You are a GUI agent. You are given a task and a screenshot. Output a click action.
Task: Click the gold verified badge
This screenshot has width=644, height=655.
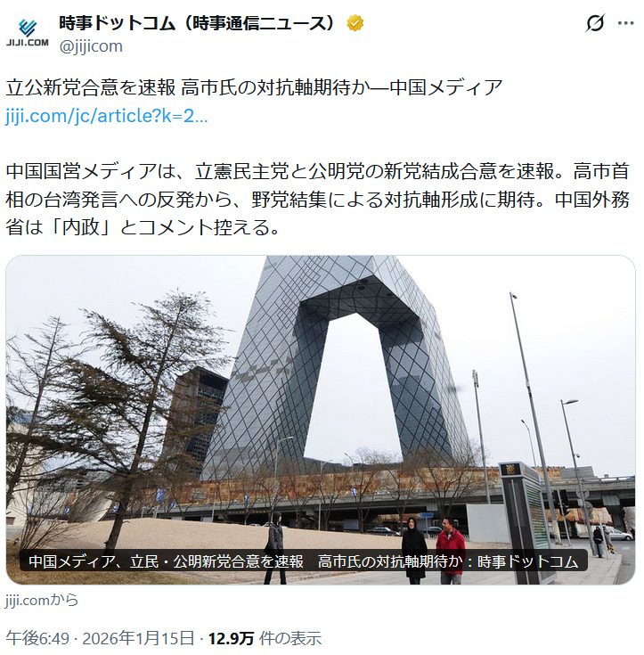point(355,23)
